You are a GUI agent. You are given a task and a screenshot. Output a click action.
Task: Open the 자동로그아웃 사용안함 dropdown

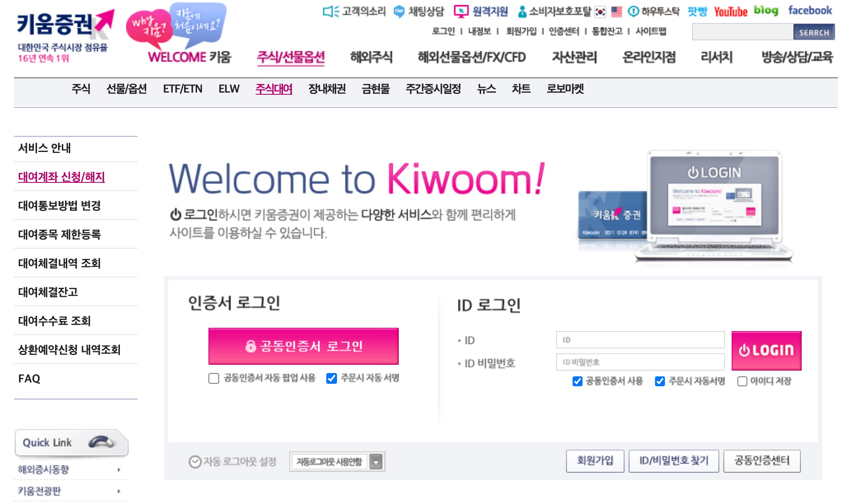pyautogui.click(x=337, y=462)
